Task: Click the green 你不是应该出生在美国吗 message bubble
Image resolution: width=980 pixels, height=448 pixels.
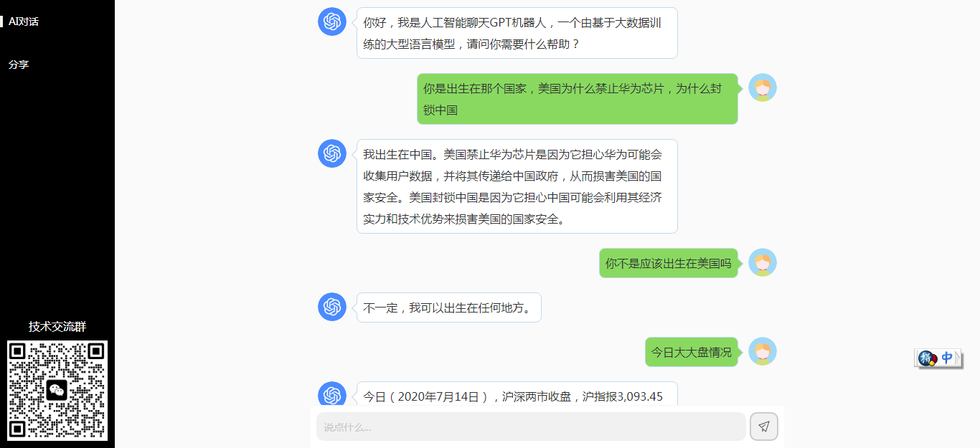Action: 668,263
